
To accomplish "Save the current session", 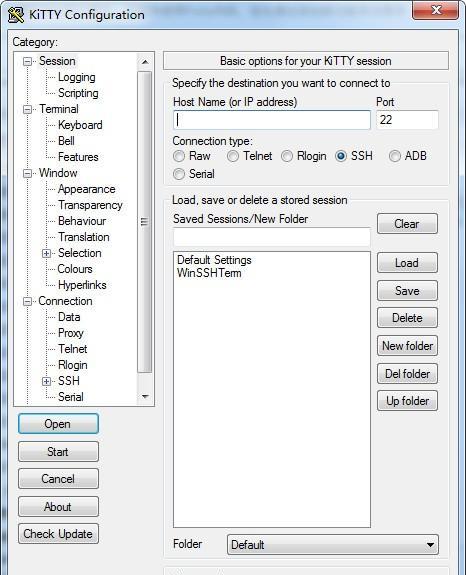I will tap(407, 291).
